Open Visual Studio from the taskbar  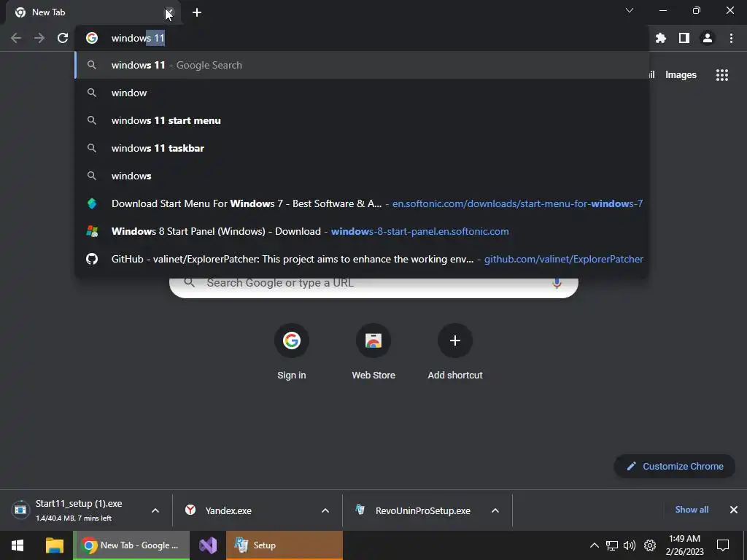pos(208,545)
